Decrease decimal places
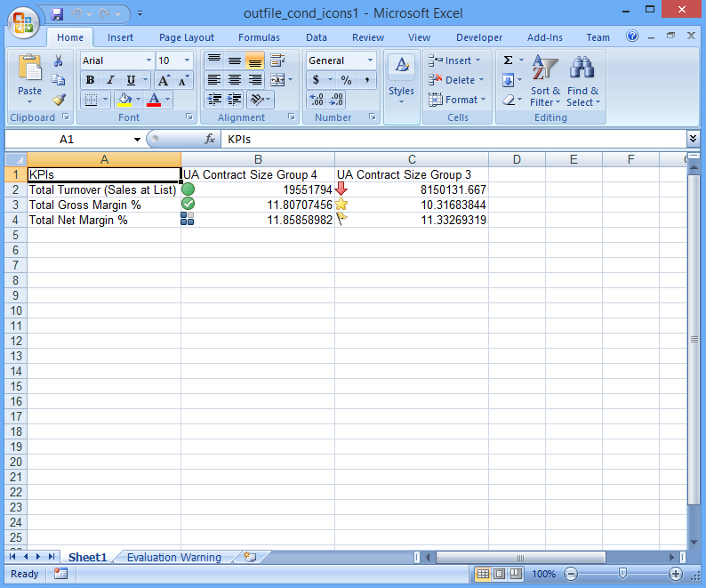 tap(336, 100)
